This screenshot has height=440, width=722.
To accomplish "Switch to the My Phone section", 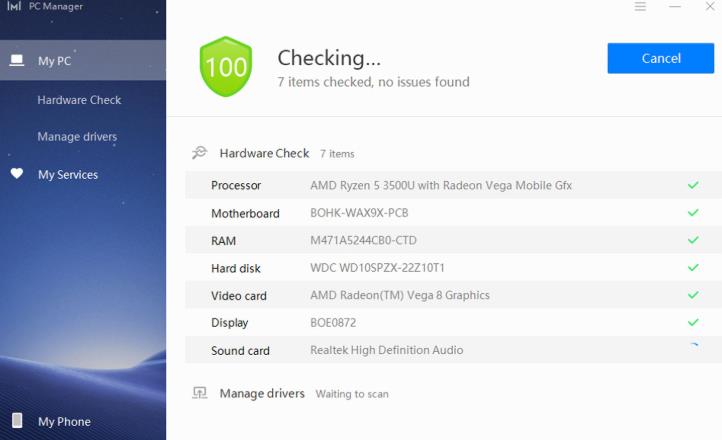I will [x=64, y=422].
